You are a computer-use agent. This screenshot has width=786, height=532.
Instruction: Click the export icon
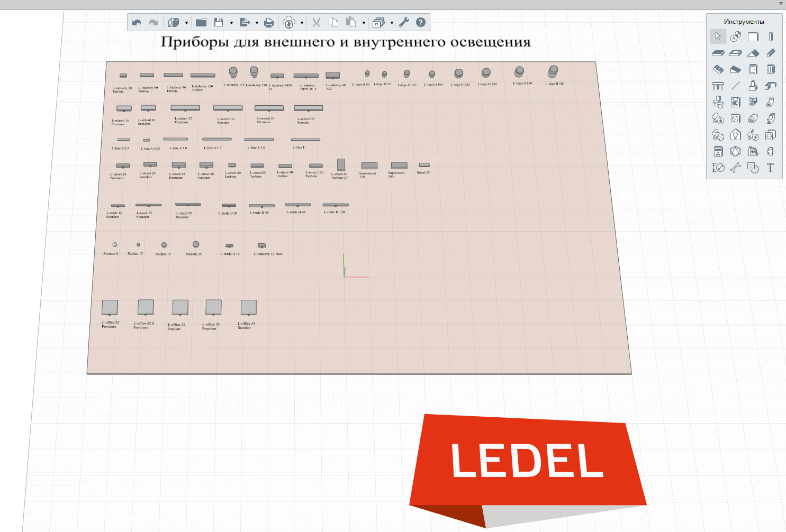pyautogui.click(x=245, y=22)
